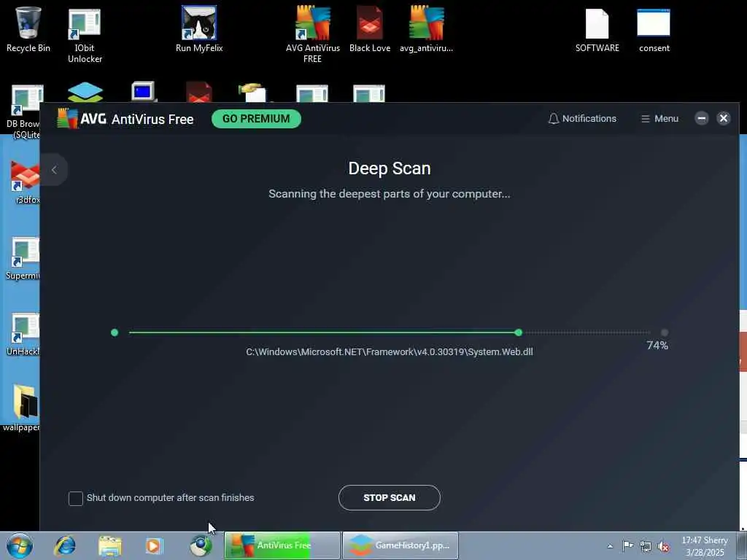The image size is (747, 560).
Task: Open AVG AntiVirus FREE desktop shortcut
Action: [x=312, y=34]
